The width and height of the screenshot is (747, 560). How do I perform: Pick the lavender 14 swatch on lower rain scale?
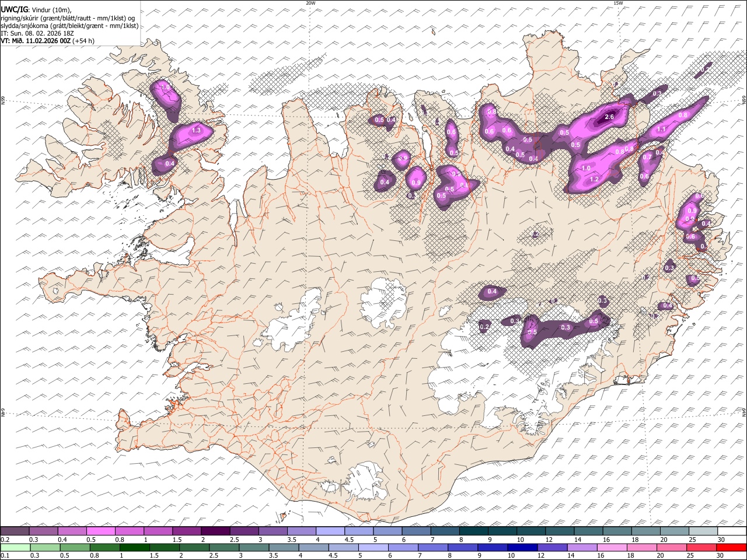[582, 548]
